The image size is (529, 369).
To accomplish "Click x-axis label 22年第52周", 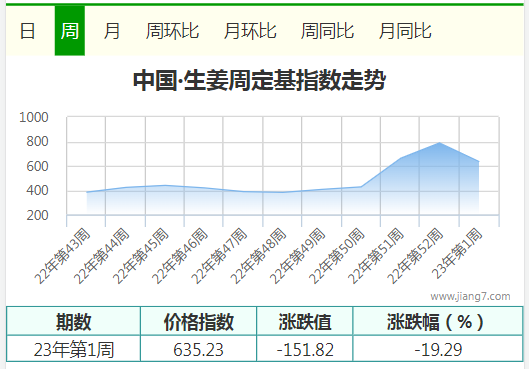I will coord(415,256).
